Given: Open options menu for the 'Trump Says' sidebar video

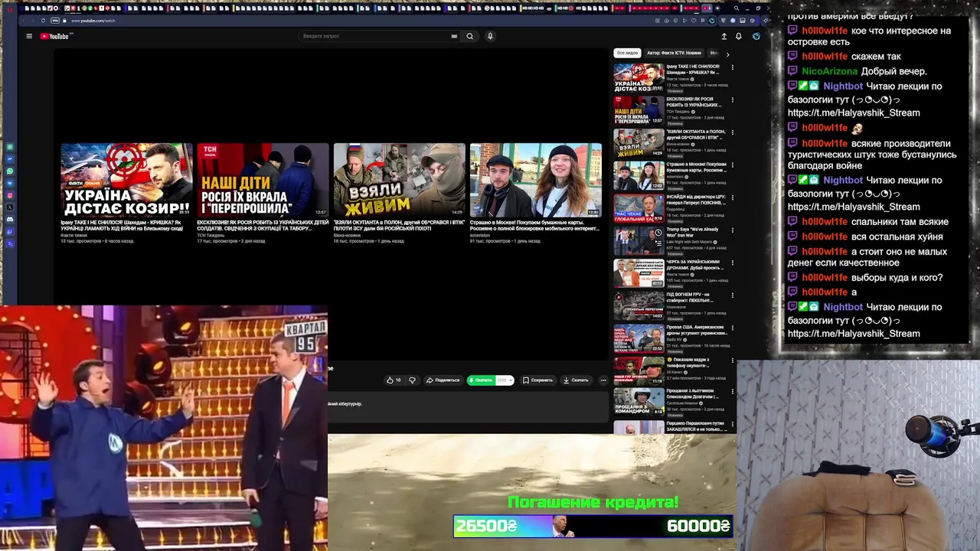Looking at the screenshot, I should (732, 230).
